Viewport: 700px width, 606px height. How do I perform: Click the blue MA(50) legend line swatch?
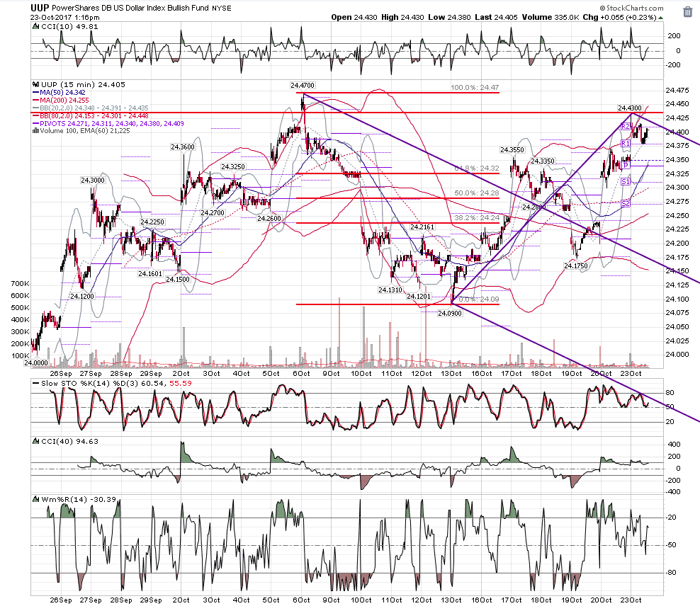[35, 93]
